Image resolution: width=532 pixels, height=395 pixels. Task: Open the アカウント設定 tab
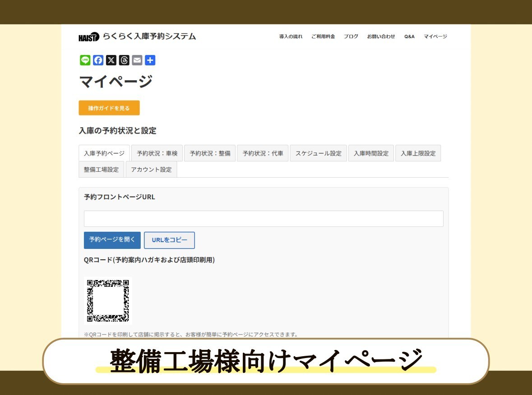pos(151,170)
